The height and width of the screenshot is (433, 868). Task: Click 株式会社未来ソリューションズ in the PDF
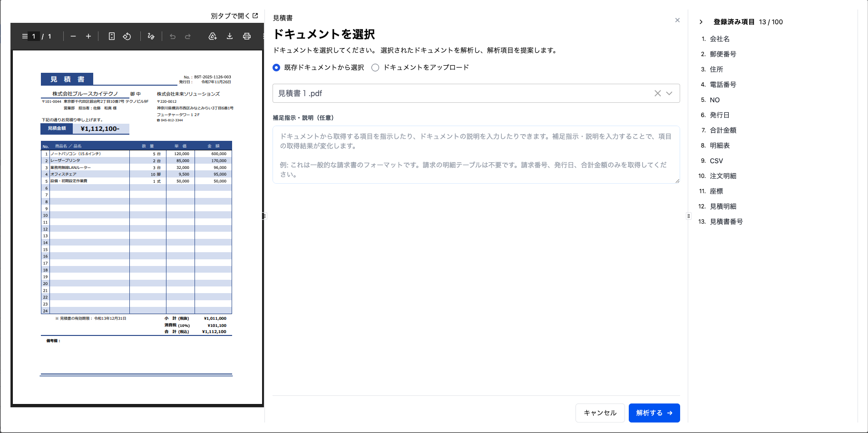tap(188, 94)
